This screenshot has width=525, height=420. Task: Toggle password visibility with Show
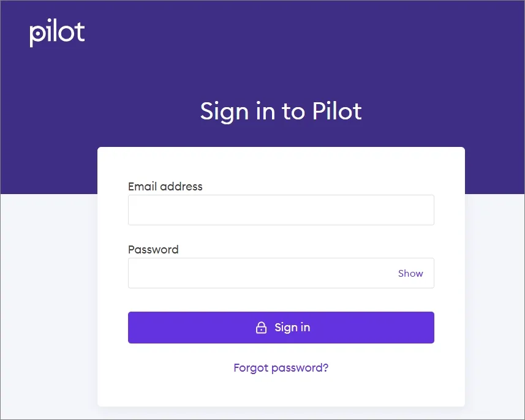click(410, 274)
